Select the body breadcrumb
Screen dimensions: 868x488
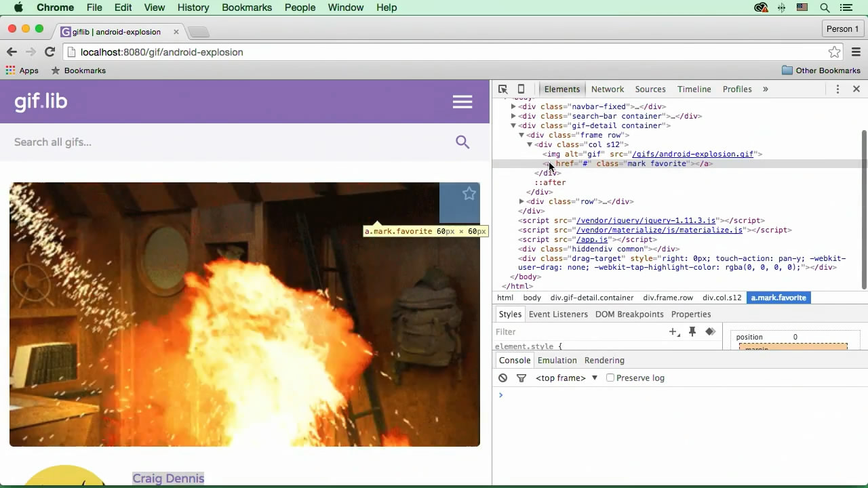532,298
